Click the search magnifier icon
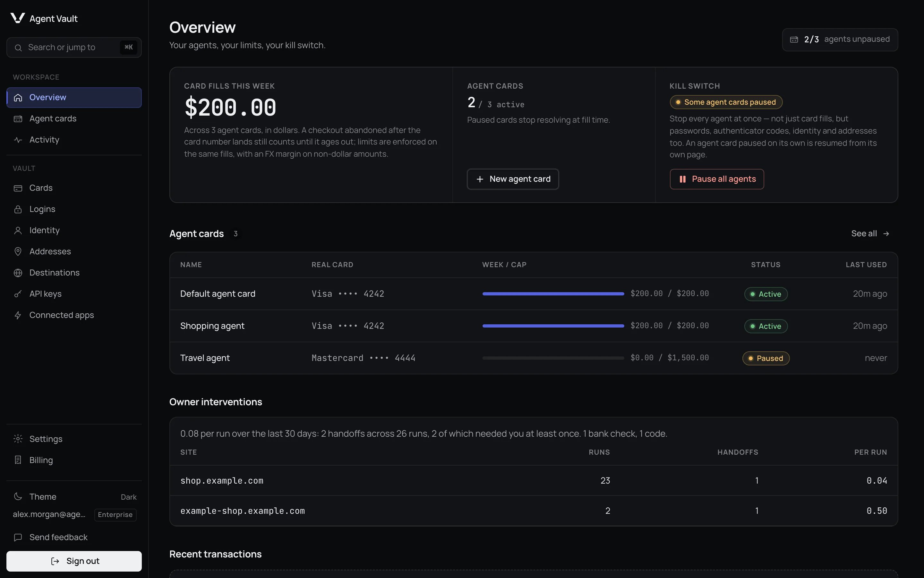 coord(18,48)
